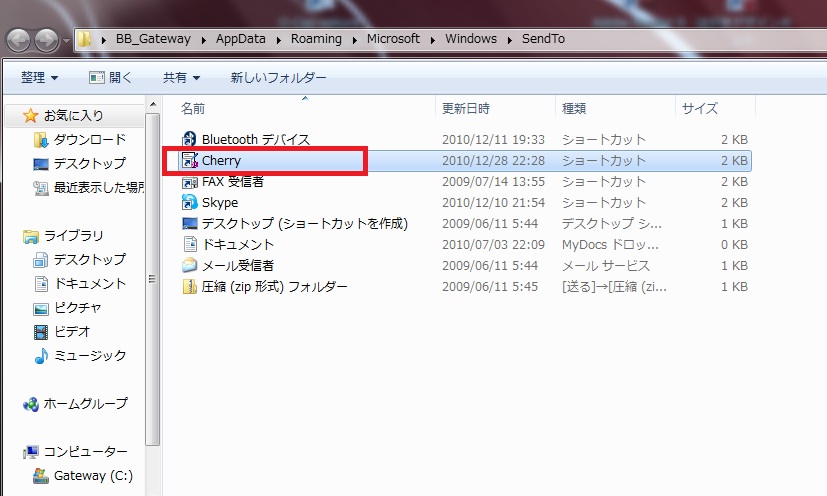Click the ビデオ film strip icon

[x=41, y=332]
